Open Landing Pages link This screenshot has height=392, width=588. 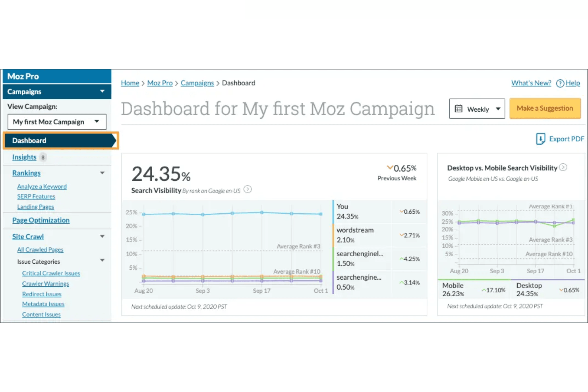point(35,207)
